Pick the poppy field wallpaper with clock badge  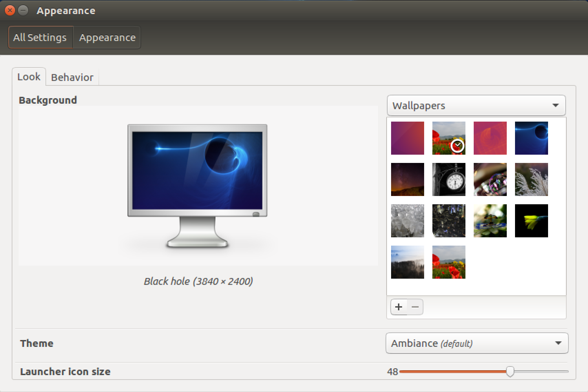pos(449,138)
